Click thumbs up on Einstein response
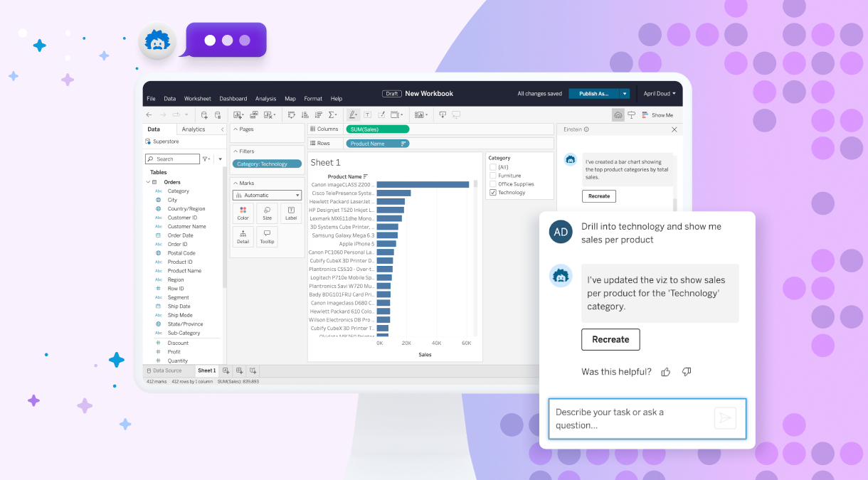This screenshot has height=480, width=868. click(666, 372)
